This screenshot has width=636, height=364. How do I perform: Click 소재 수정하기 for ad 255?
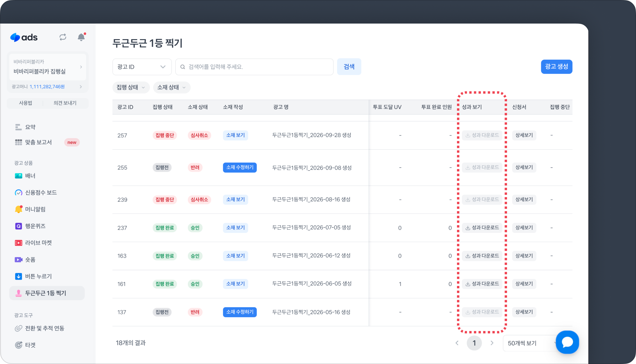click(x=240, y=168)
